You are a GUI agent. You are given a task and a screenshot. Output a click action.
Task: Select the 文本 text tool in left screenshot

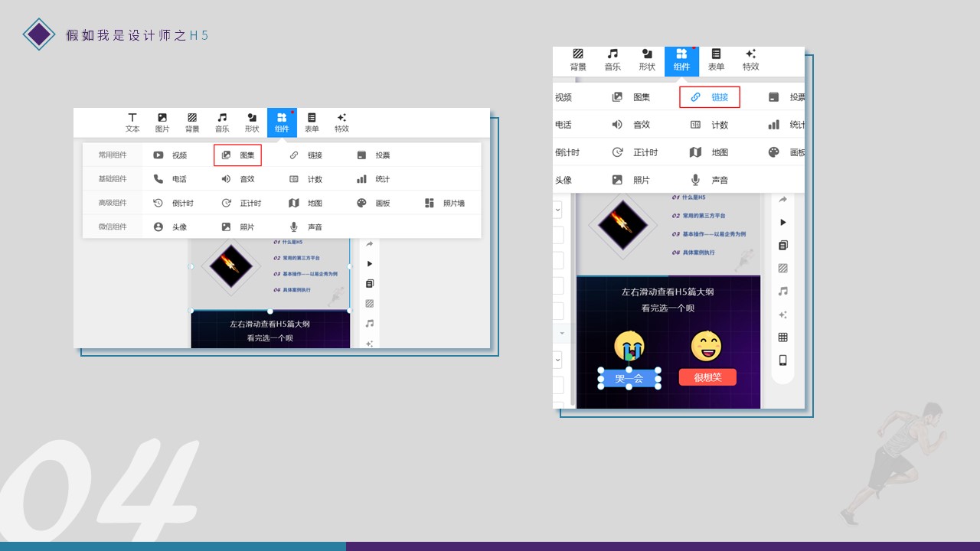(x=132, y=122)
